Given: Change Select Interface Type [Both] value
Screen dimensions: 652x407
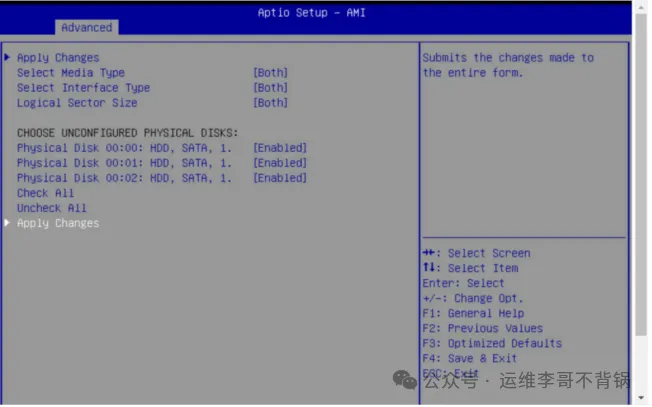Looking at the screenshot, I should (x=270, y=88).
